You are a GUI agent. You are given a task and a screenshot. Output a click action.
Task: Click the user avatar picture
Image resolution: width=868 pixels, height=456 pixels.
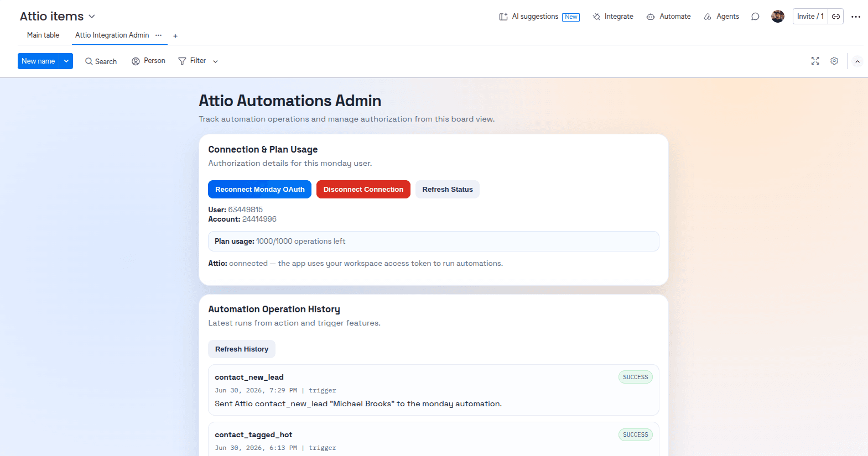[x=778, y=17]
